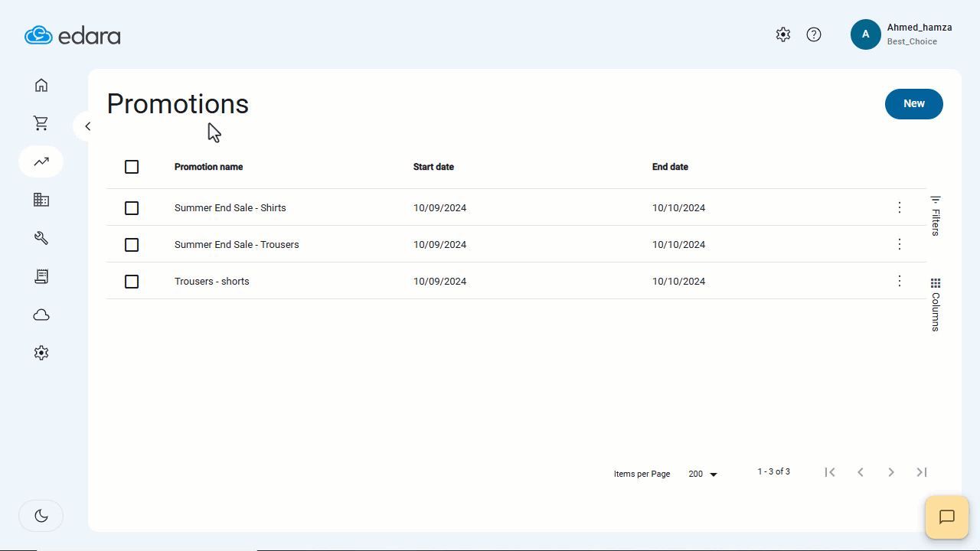Sort by the Start date column header

click(433, 167)
